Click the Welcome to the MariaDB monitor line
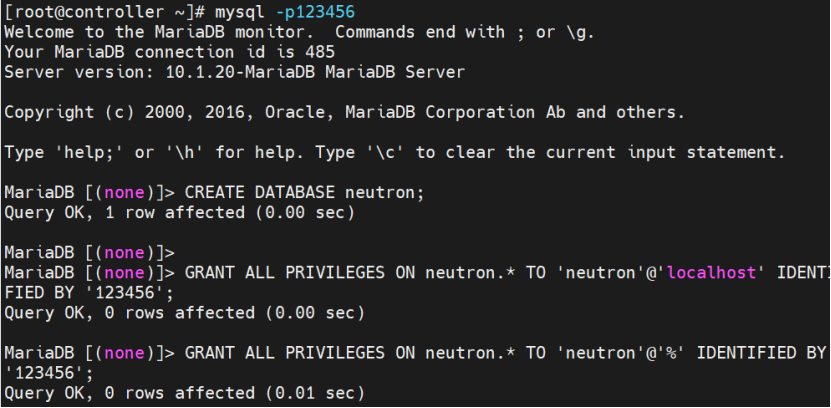831x408 pixels. (299, 32)
